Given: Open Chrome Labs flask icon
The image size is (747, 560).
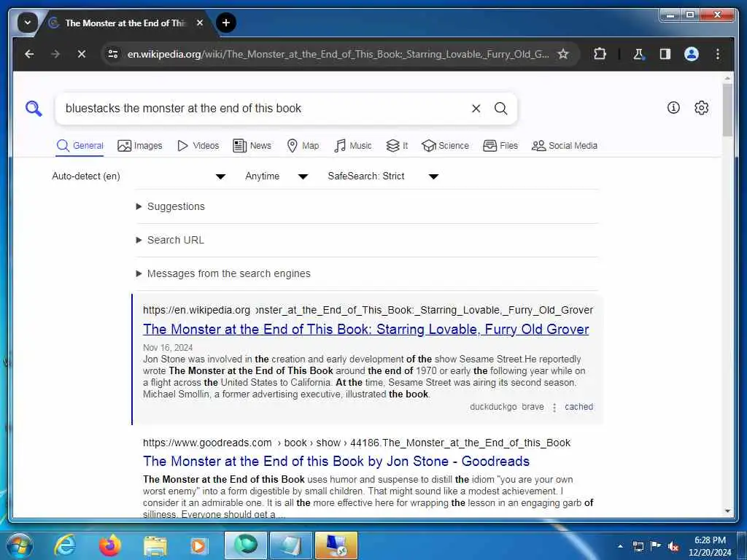Looking at the screenshot, I should pyautogui.click(x=638, y=54).
